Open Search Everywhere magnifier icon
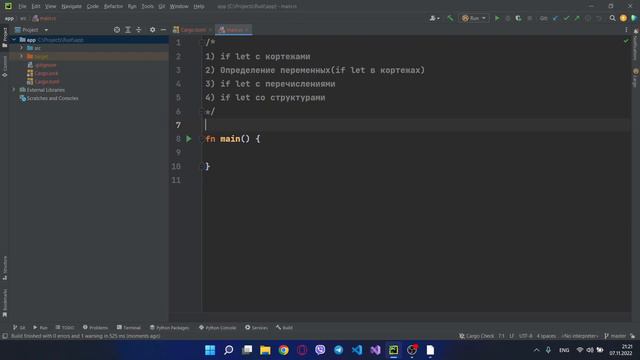The width and height of the screenshot is (640, 360). pyautogui.click(x=613, y=18)
